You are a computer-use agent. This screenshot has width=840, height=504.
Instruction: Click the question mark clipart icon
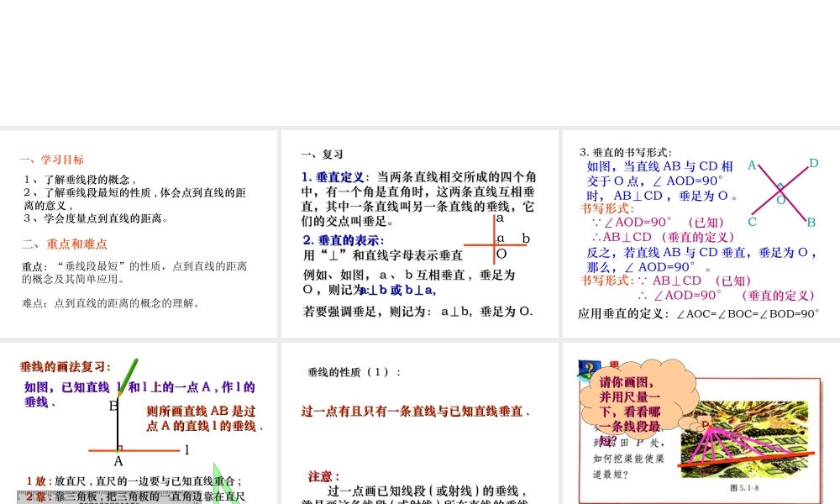click(588, 367)
